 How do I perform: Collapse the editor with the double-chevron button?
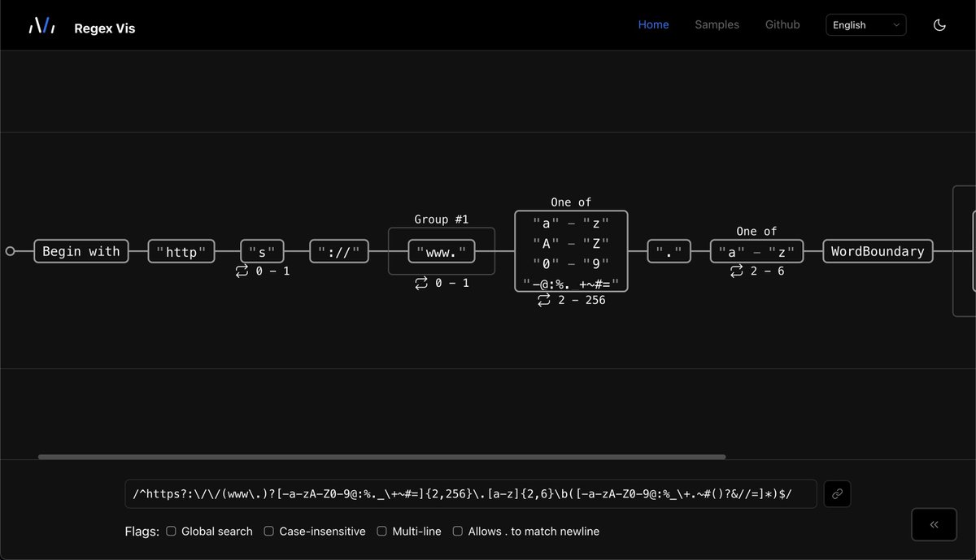point(933,524)
